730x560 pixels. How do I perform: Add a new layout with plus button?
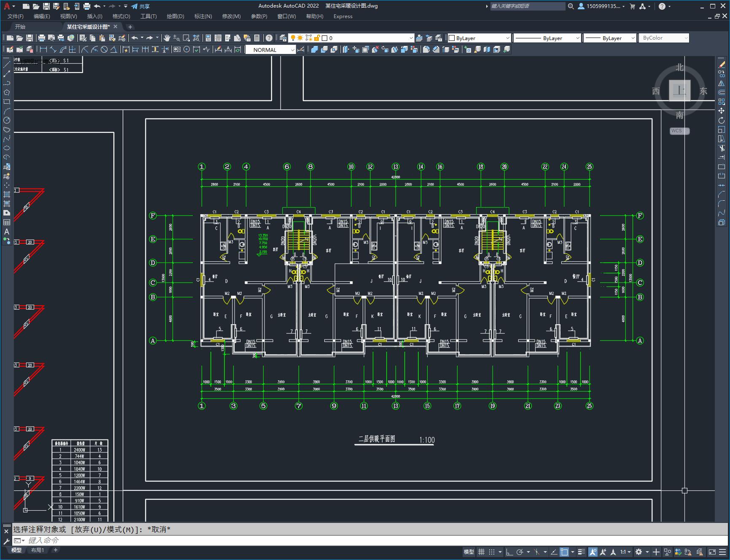[55, 550]
